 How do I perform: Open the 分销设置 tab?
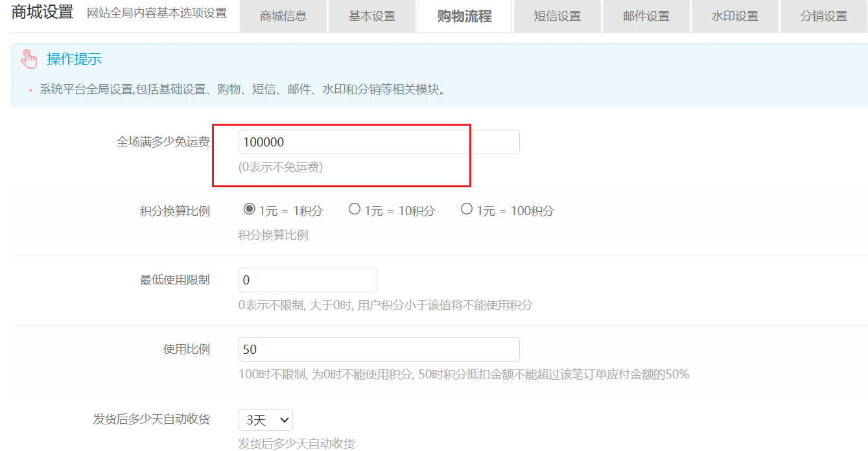click(x=824, y=16)
